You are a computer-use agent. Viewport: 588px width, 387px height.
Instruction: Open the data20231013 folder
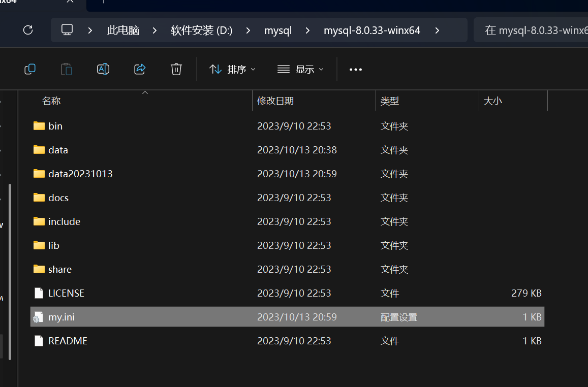click(80, 173)
